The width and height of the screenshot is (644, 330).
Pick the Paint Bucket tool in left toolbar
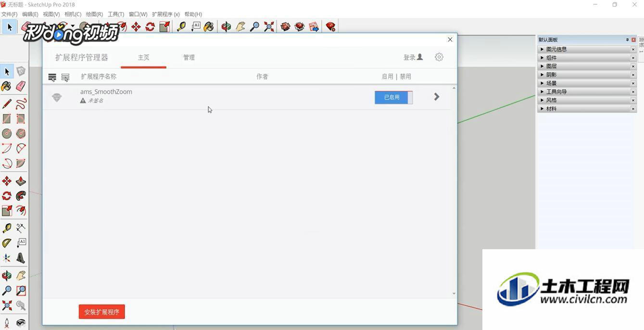pyautogui.click(x=7, y=86)
